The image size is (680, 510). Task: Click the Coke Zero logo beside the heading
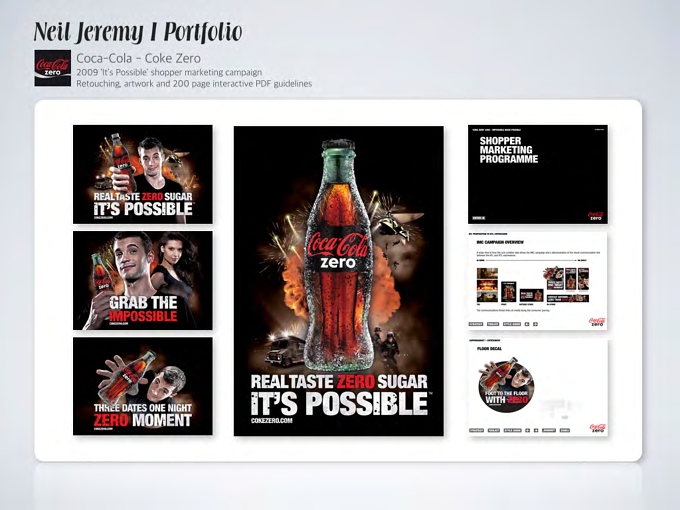(52, 68)
